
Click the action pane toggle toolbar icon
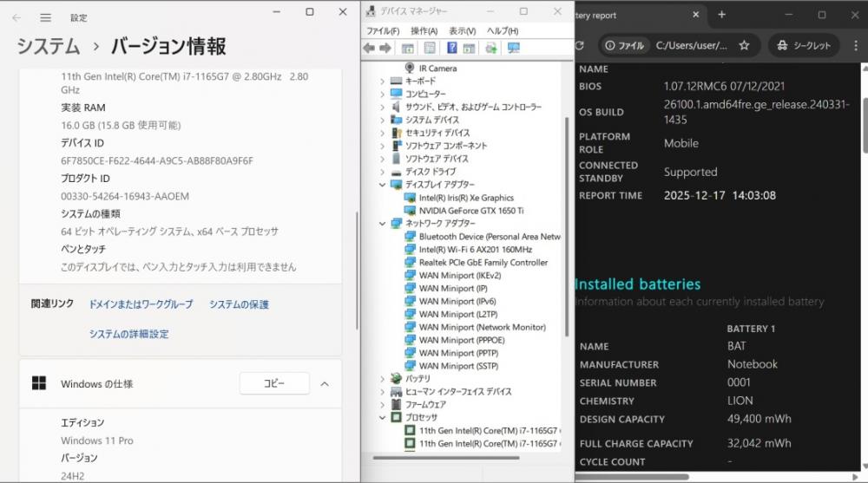[469, 49]
